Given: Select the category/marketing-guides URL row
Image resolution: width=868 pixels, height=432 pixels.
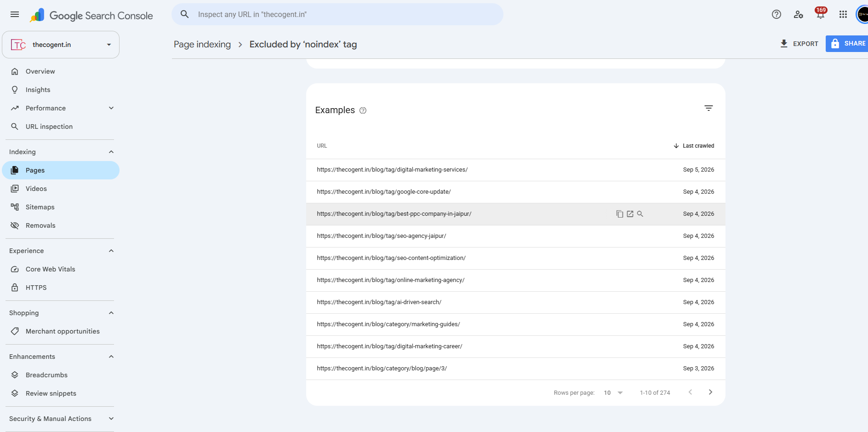Looking at the screenshot, I should coord(515,324).
